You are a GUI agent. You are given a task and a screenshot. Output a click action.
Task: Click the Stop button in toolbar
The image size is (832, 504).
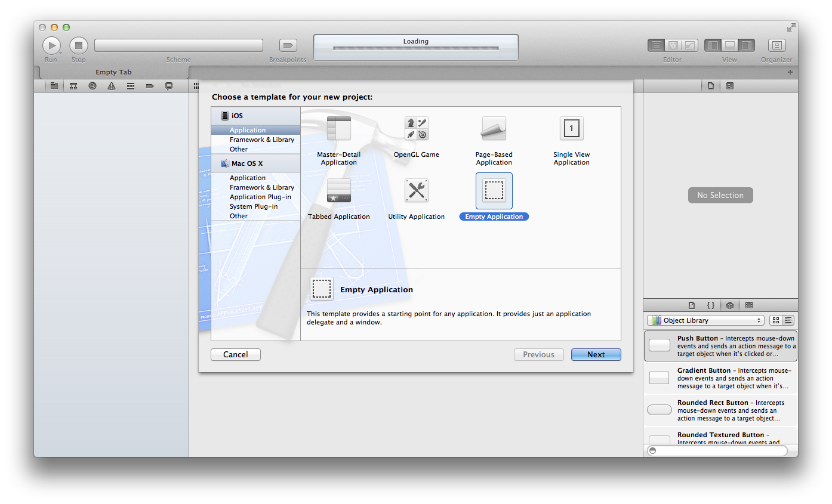79,45
